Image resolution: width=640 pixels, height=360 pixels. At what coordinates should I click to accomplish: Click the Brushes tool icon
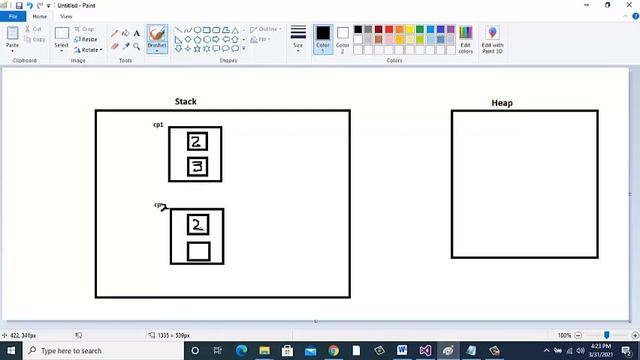(157, 34)
